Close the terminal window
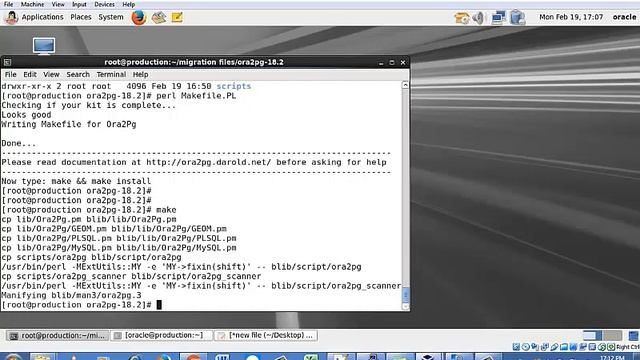 (x=403, y=62)
